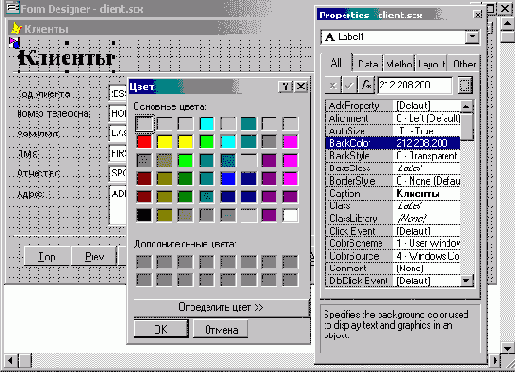Pick the black swatch in basic colors

click(x=144, y=215)
